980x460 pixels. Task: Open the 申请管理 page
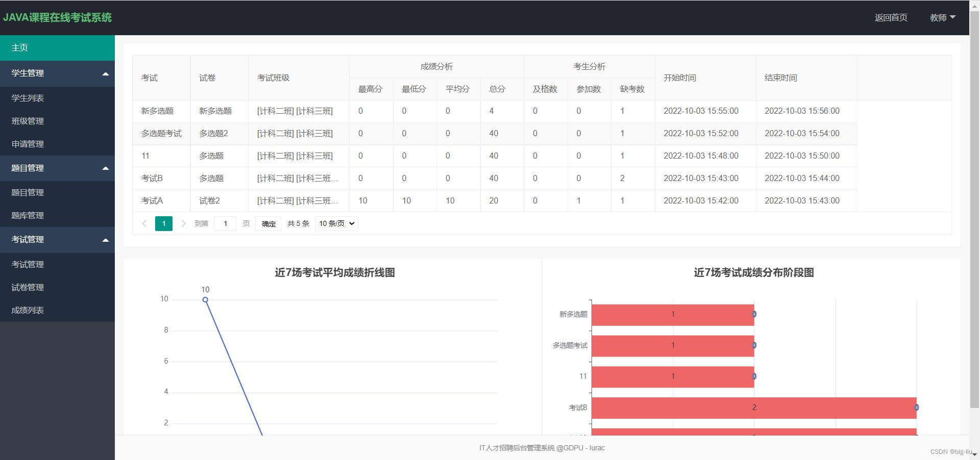click(27, 144)
